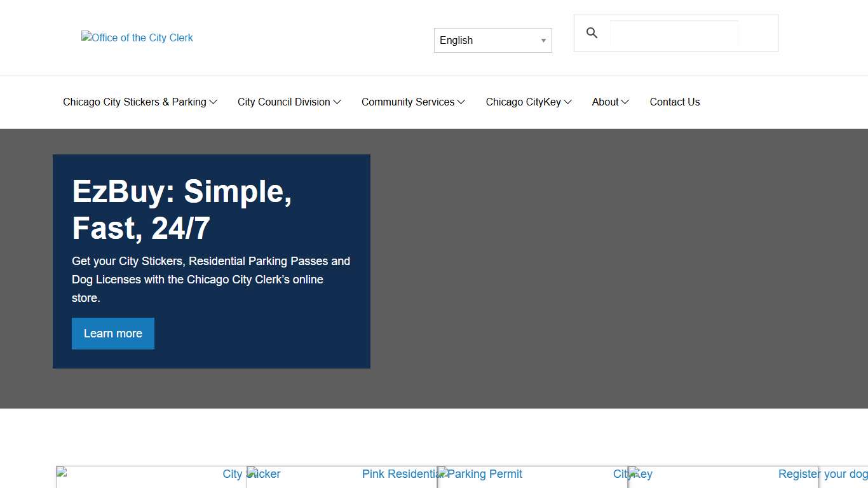This screenshot has width=868, height=488.
Task: Expand the chevron next to Community Services
Action: 461,102
